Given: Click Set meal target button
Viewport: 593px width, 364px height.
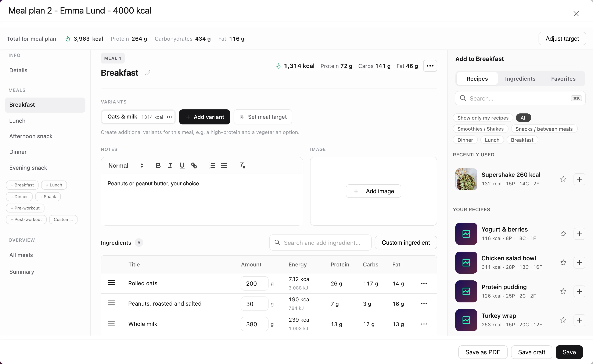Looking at the screenshot, I should (263, 117).
